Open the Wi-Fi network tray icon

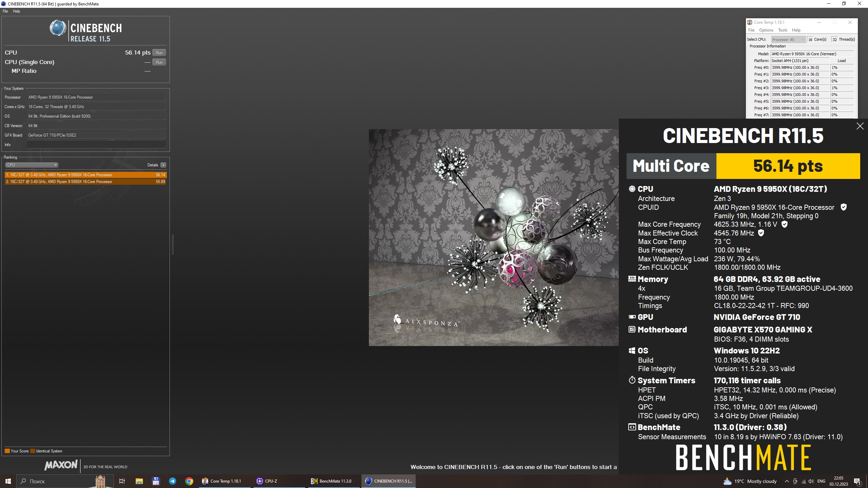tap(803, 481)
